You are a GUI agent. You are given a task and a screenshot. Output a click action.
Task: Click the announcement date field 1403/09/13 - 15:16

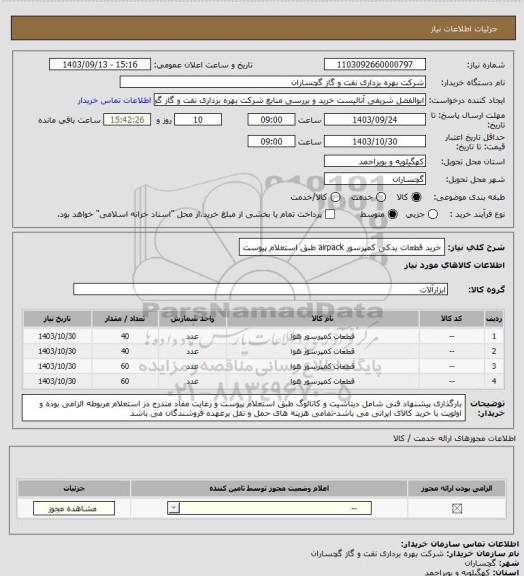pos(100,64)
